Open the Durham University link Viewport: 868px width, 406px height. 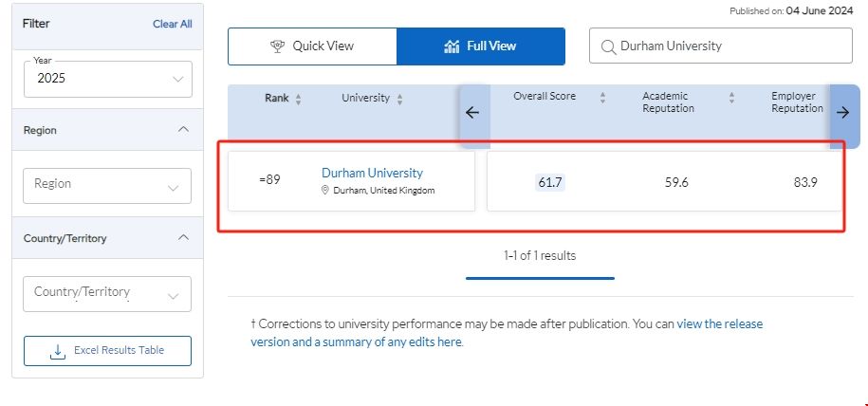coord(372,173)
